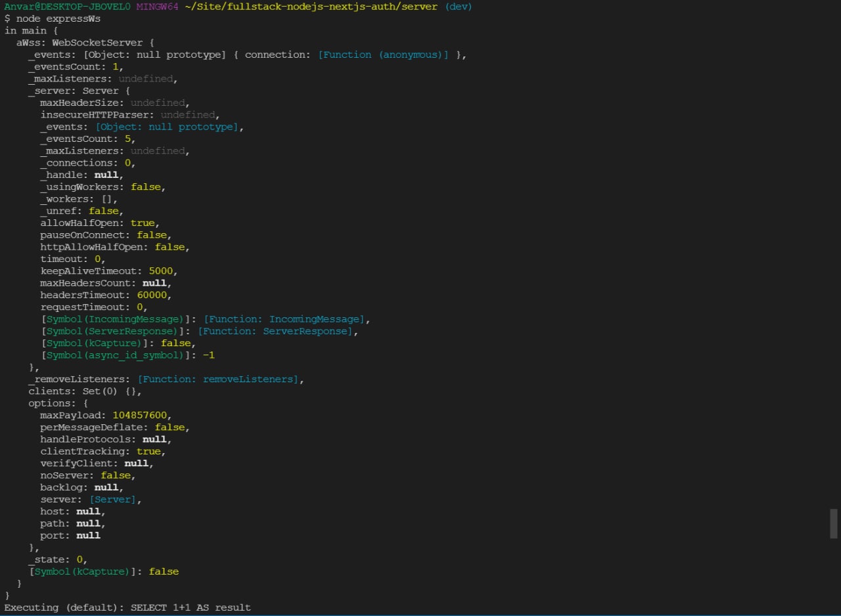The height and width of the screenshot is (616, 841).
Task: Click the '_eventsCount: 1,' line
Action: (x=76, y=66)
